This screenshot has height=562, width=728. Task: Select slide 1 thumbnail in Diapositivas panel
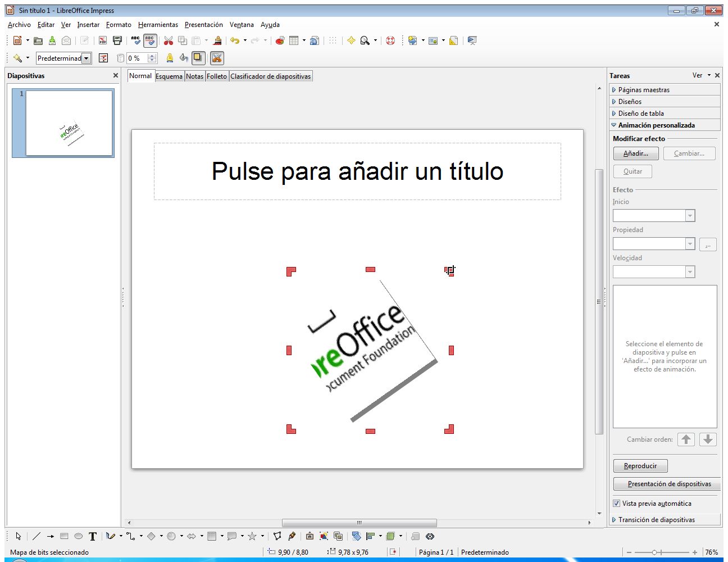click(x=69, y=123)
